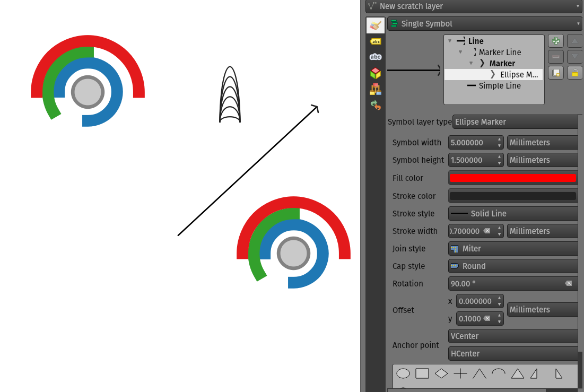Open the Single Symbol renderer dropdown
Image resolution: width=584 pixels, height=392 pixels.
(485, 24)
